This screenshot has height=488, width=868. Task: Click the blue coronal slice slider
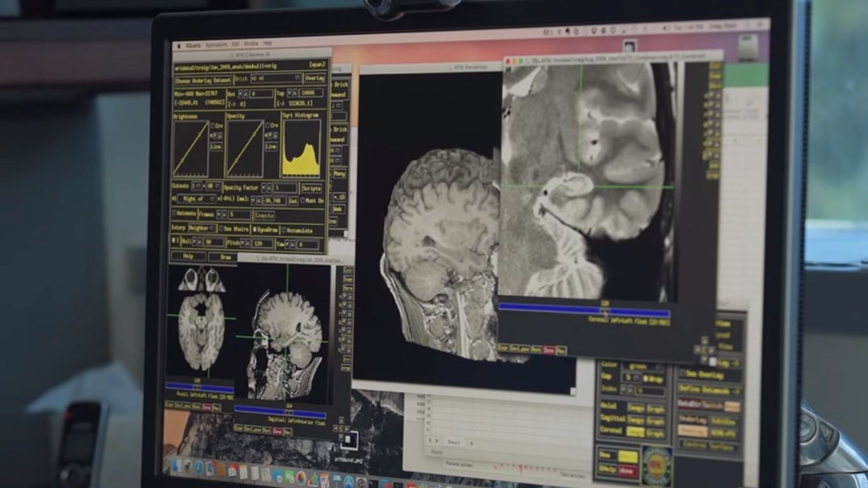click(584, 313)
